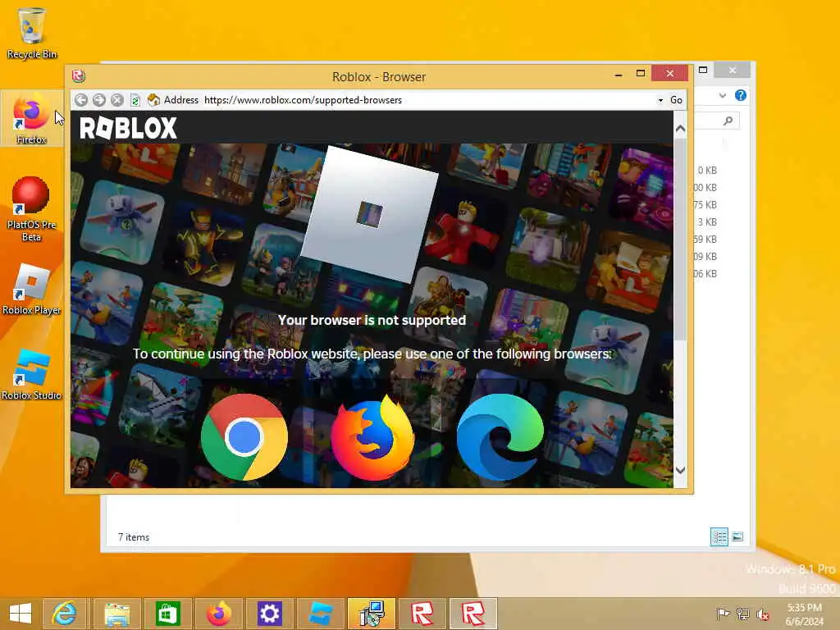Image resolution: width=840 pixels, height=630 pixels.
Task: Click the scroll up arrow of browser page
Action: point(680,128)
